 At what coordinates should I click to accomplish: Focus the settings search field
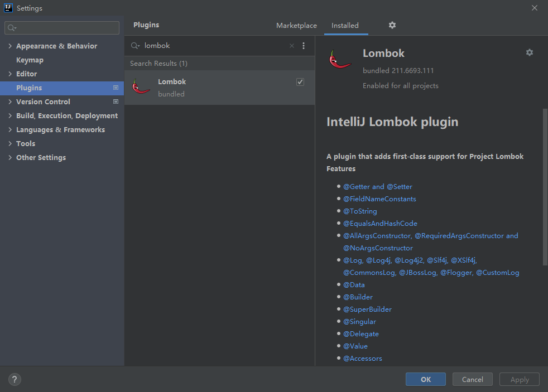point(62,28)
